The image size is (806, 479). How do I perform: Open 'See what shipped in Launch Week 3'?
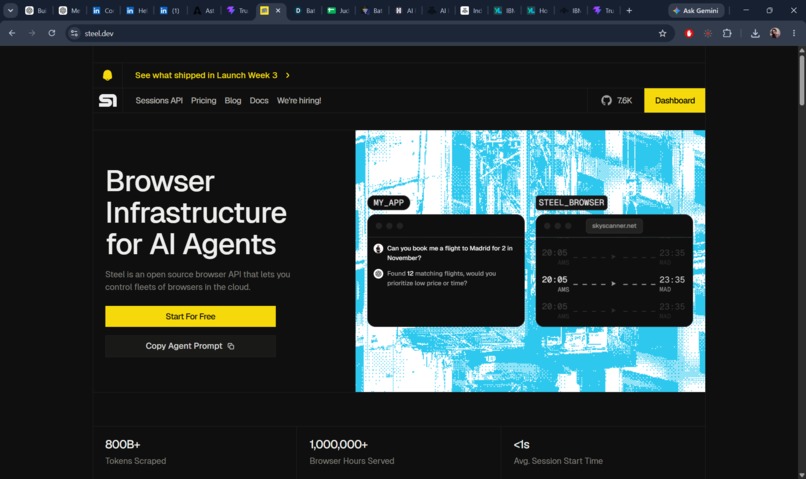tap(206, 76)
